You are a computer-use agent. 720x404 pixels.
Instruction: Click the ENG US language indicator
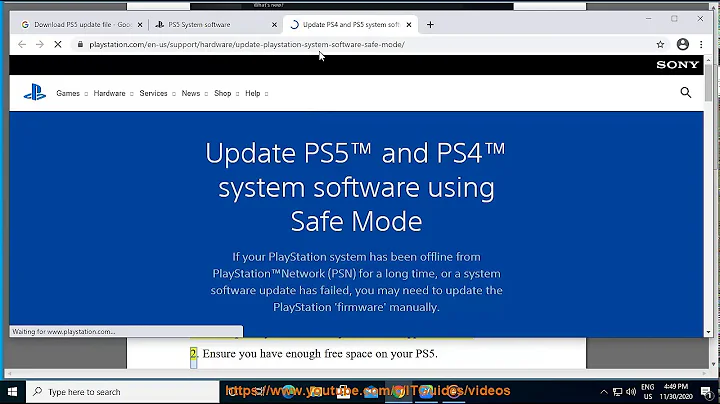point(647,392)
